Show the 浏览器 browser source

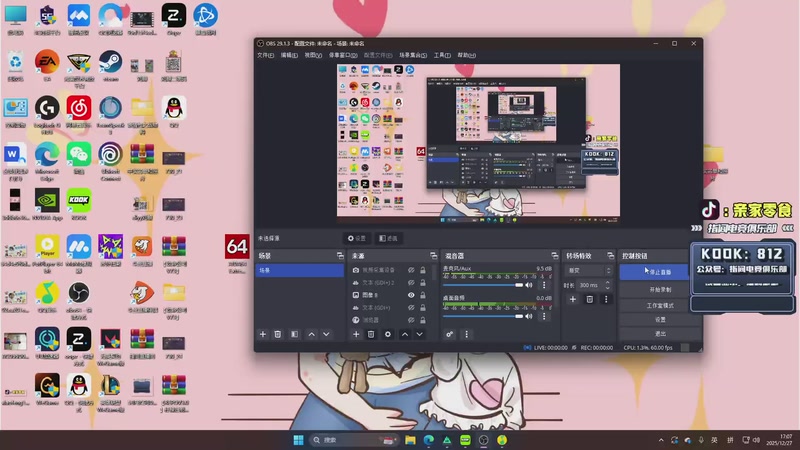coord(411,320)
